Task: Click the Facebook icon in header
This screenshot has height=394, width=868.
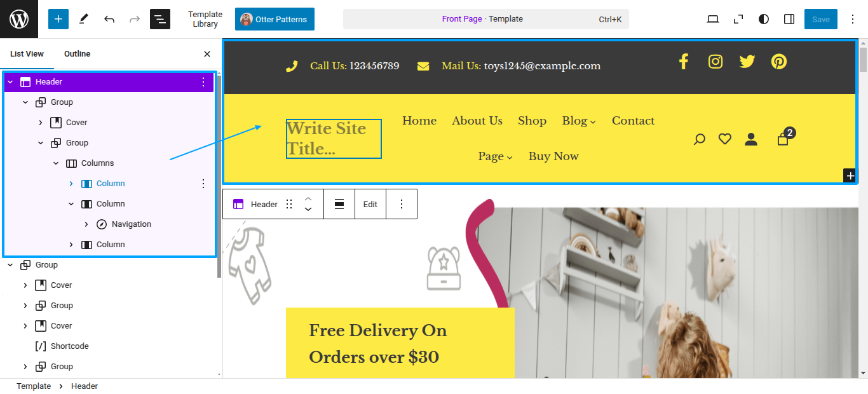Action: [684, 62]
